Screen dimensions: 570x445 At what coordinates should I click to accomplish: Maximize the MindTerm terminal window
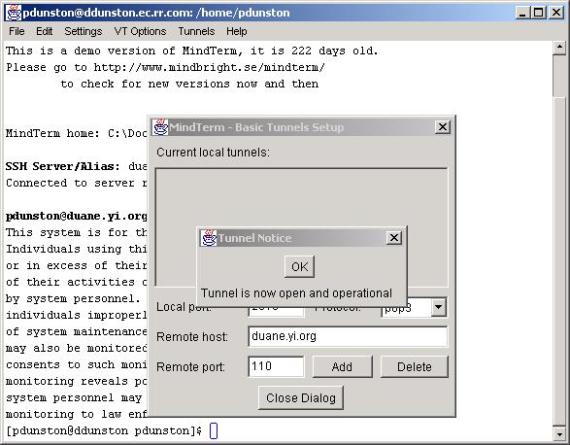(x=539, y=13)
